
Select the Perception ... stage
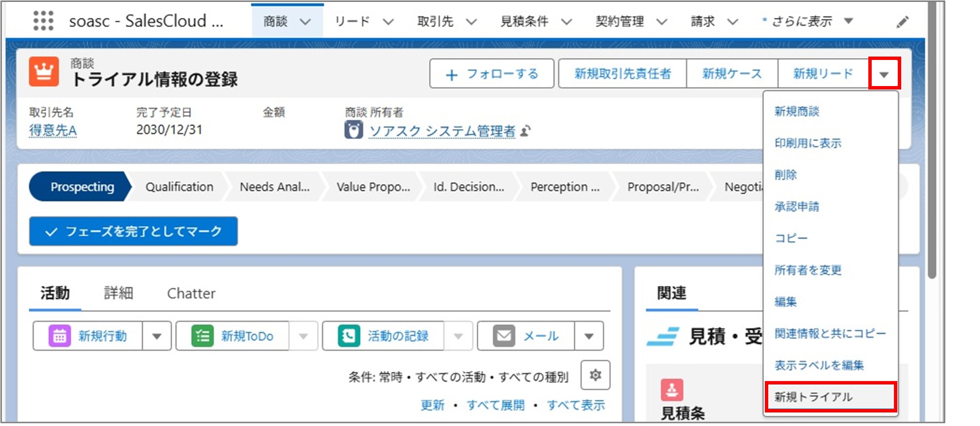(x=565, y=187)
